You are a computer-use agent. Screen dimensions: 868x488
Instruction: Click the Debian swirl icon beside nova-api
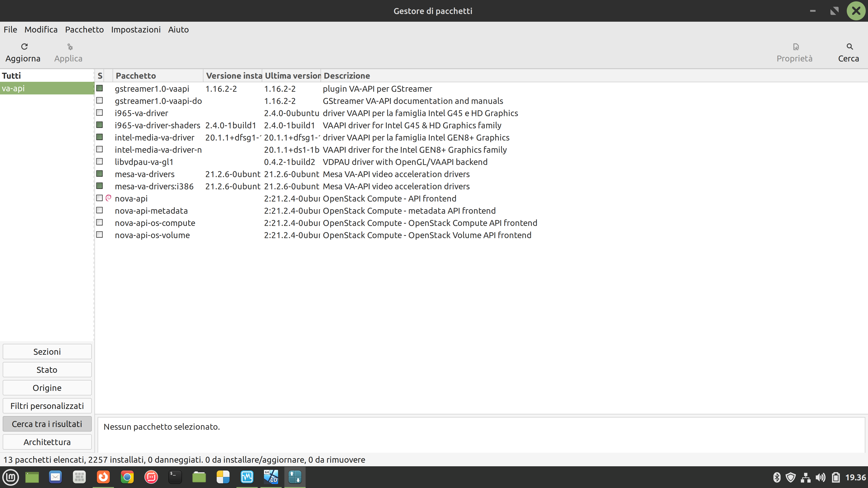click(108, 198)
